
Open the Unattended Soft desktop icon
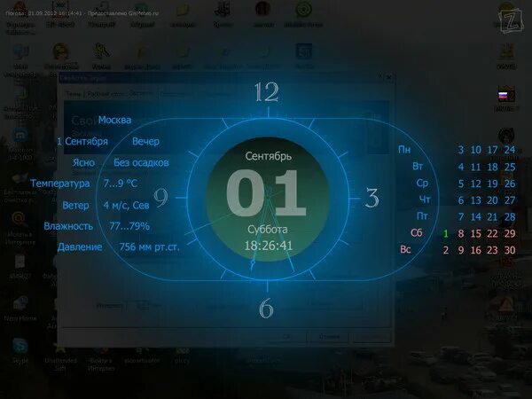click(x=60, y=359)
